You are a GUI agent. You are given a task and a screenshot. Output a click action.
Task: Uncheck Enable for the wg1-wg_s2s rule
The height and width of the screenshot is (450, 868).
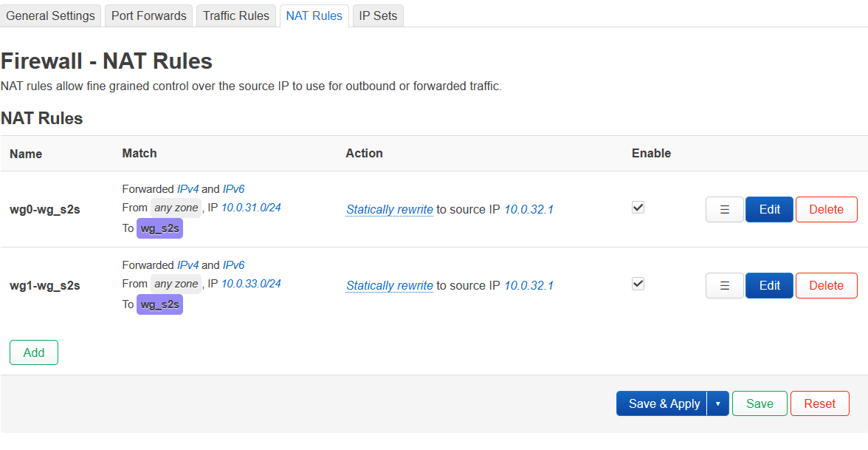[638, 284]
